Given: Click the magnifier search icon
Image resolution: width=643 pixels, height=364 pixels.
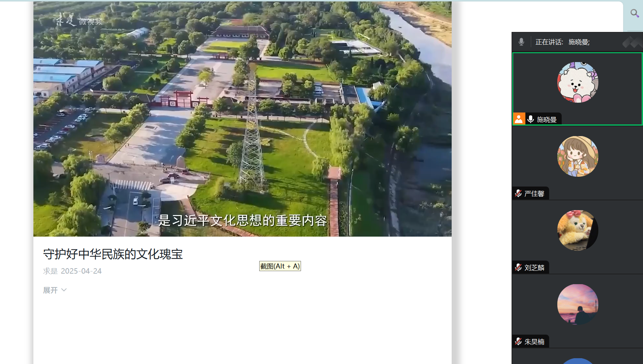Looking at the screenshot, I should (x=634, y=13).
